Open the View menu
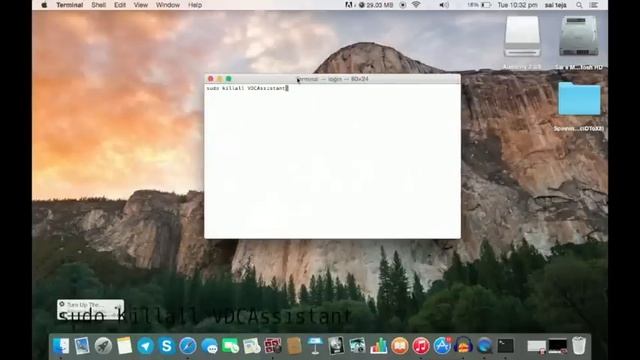Image resolution: width=640 pixels, height=360 pixels. point(140,5)
